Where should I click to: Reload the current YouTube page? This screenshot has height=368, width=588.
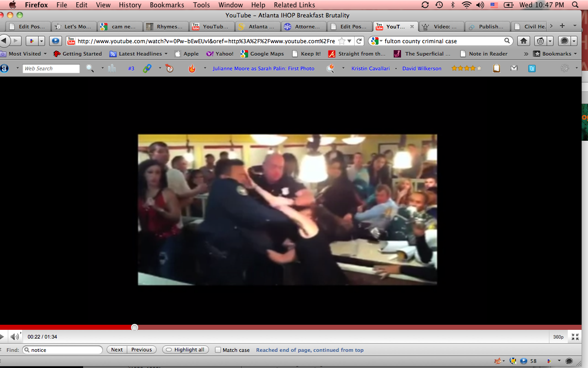click(x=359, y=41)
